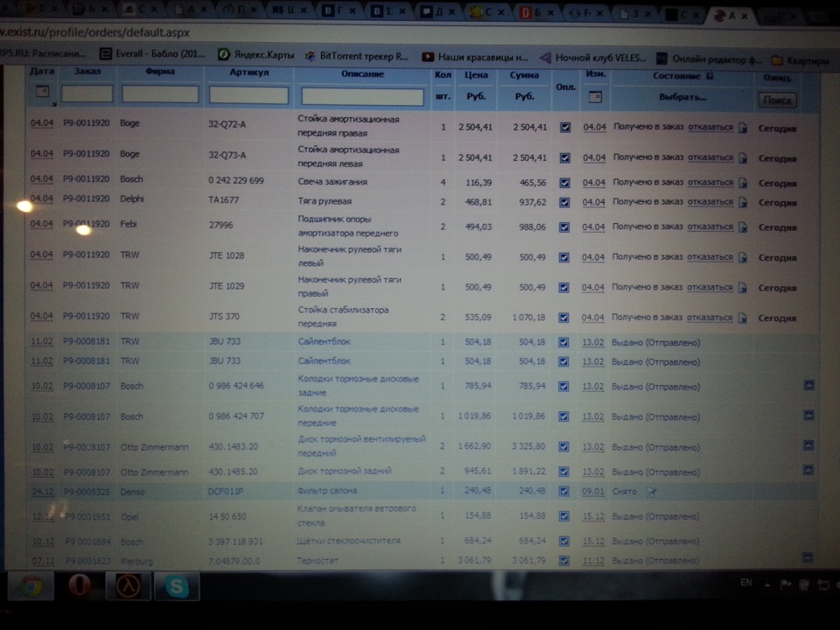Image resolution: width=840 pixels, height=630 pixels.
Task: Click the 14 50 650 article number of Opel
Action: click(x=227, y=516)
